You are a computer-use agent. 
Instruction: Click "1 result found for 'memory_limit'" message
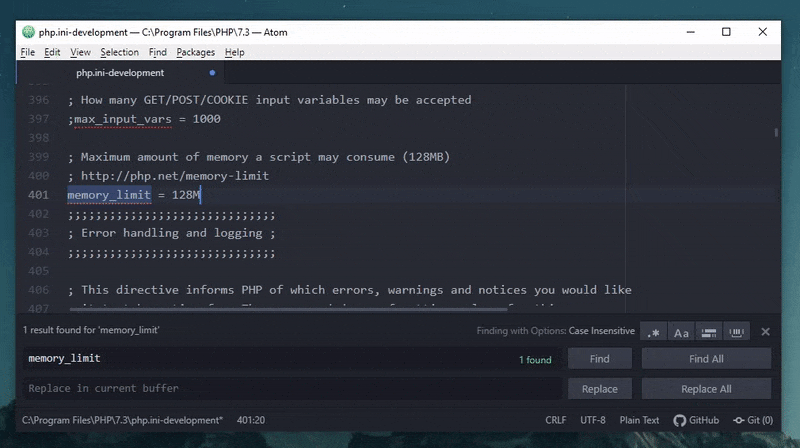[x=91, y=330]
